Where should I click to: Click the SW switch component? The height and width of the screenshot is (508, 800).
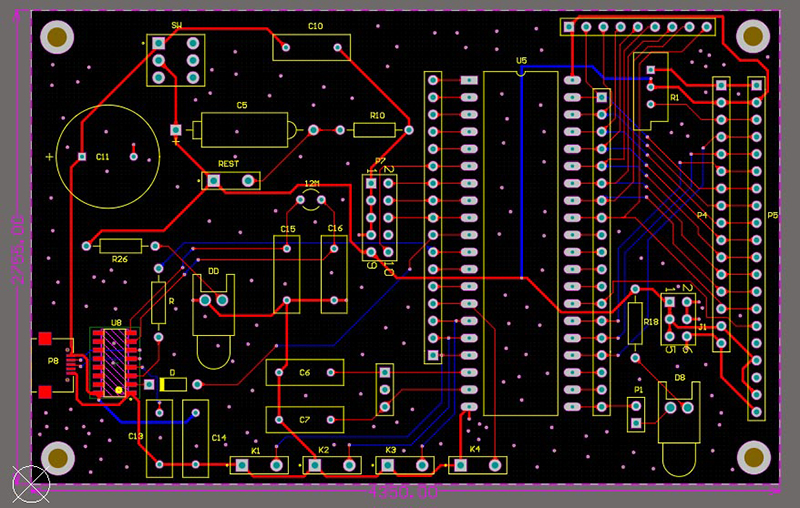point(176,60)
